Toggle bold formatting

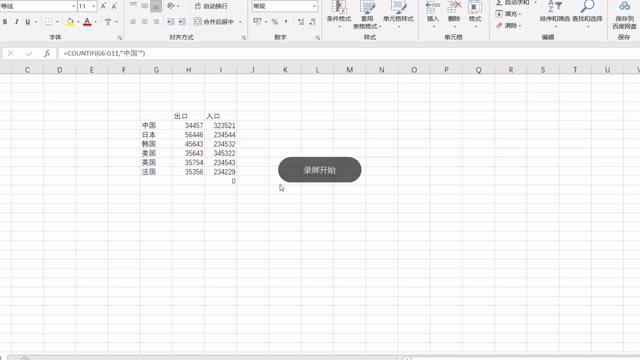tap(5, 22)
